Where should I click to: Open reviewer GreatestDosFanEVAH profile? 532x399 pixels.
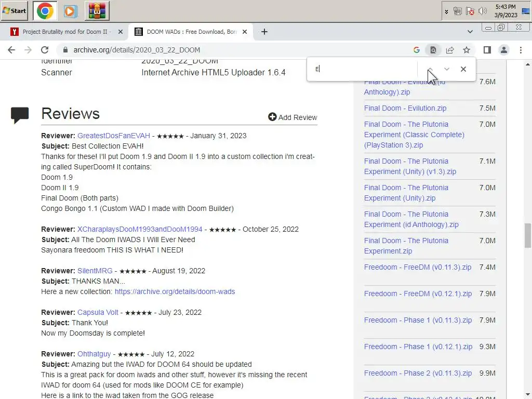coord(114,136)
